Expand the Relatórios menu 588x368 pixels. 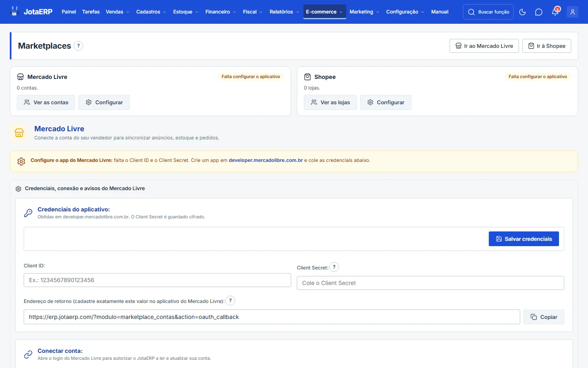(x=284, y=12)
